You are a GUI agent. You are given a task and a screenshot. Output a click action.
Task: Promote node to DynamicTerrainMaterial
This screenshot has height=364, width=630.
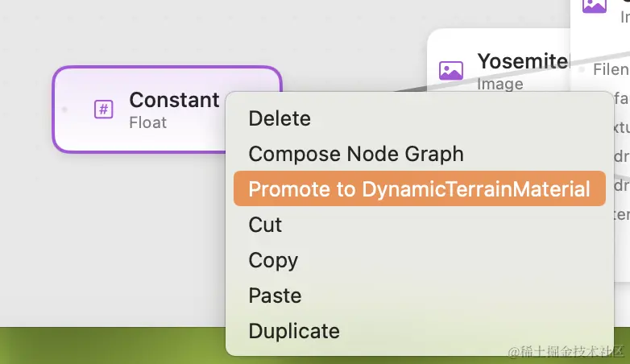(419, 189)
